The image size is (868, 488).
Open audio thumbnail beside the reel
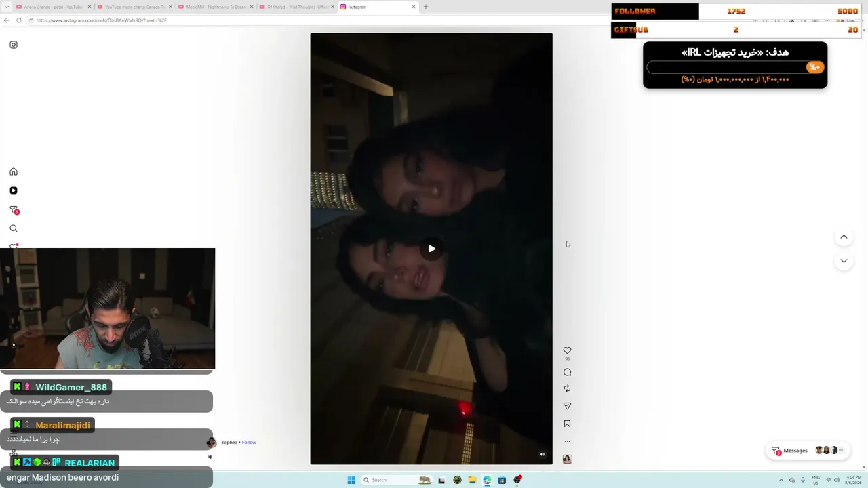pyautogui.click(x=567, y=459)
